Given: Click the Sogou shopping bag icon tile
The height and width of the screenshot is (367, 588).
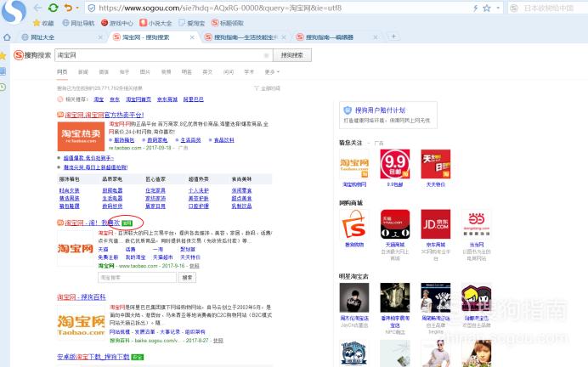Looking at the screenshot, I should (354, 224).
